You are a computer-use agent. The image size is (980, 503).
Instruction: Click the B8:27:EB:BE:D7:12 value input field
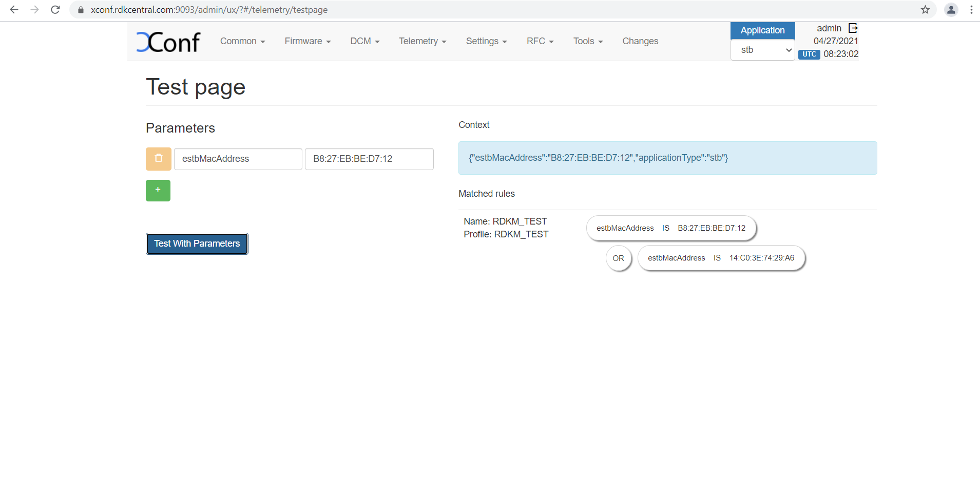pyautogui.click(x=369, y=159)
